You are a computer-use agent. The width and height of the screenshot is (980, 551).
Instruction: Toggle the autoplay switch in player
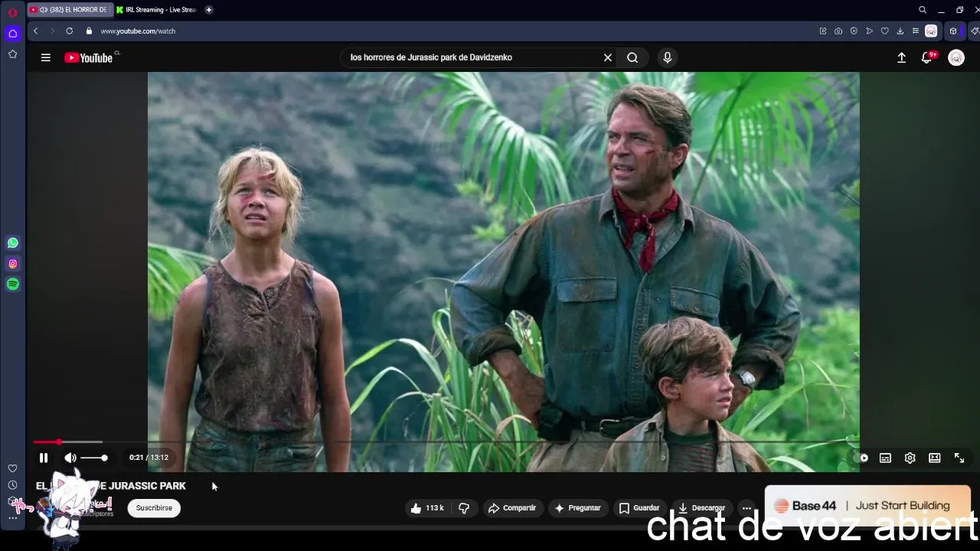tap(863, 458)
